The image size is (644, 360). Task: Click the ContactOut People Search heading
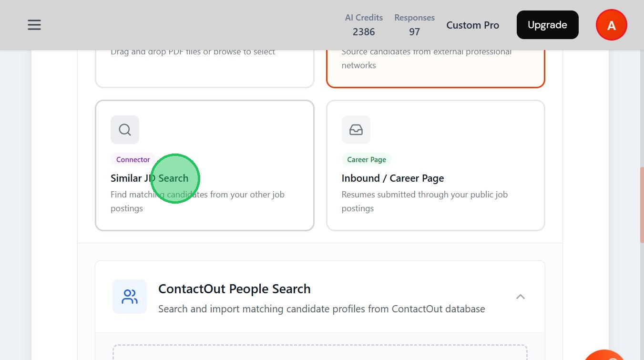click(234, 289)
